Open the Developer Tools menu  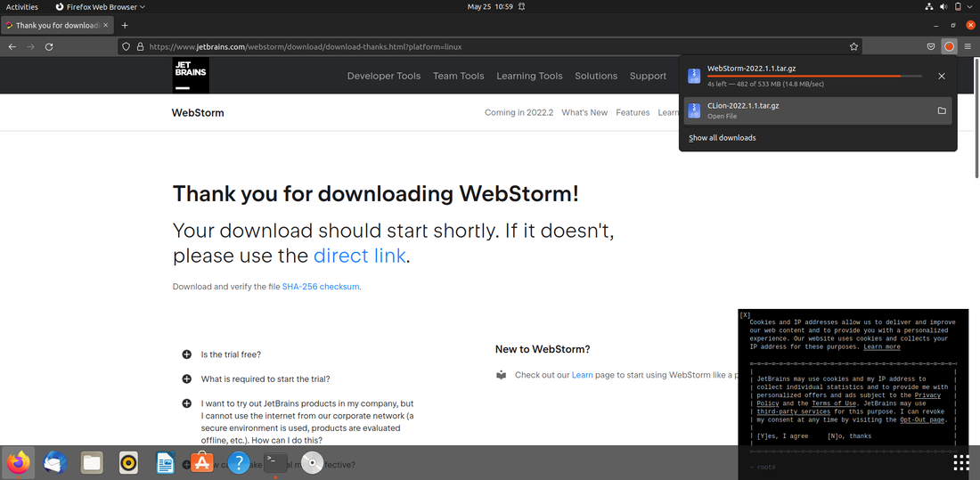[x=384, y=76]
